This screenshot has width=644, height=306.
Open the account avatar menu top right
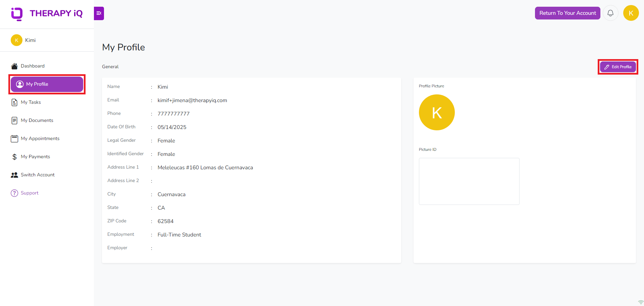pos(631,13)
